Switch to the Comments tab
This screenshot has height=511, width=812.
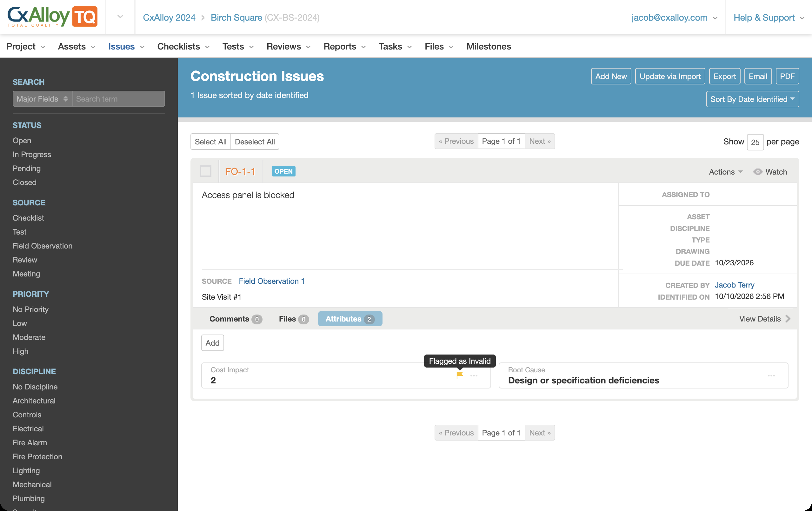(x=236, y=319)
